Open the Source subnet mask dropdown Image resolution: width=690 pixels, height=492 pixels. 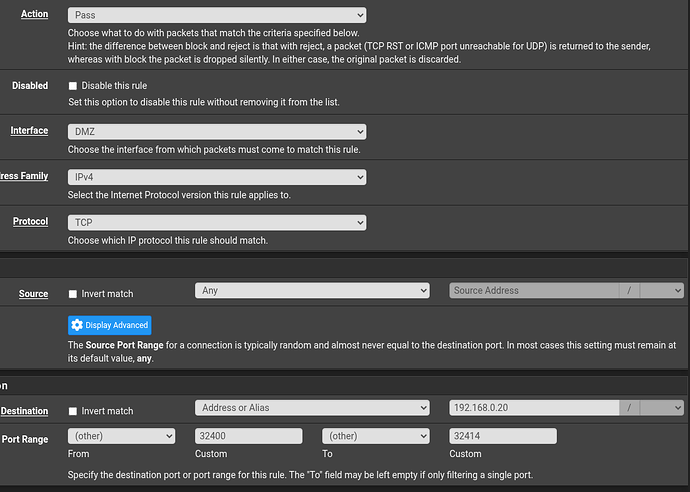tap(661, 290)
